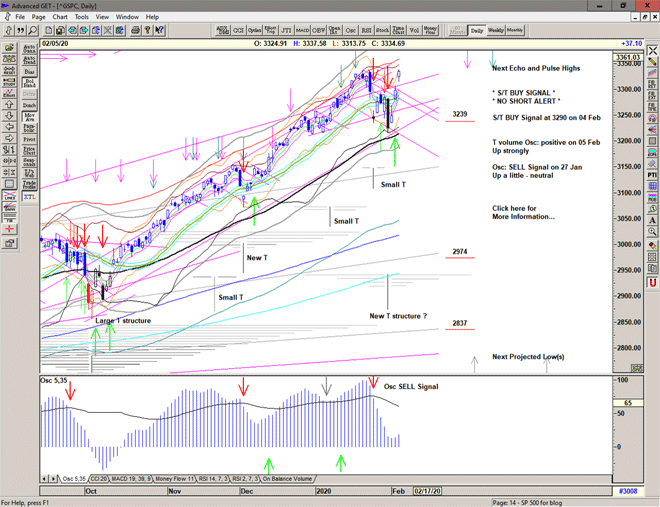Click the new blank page icon

[x=49, y=30]
